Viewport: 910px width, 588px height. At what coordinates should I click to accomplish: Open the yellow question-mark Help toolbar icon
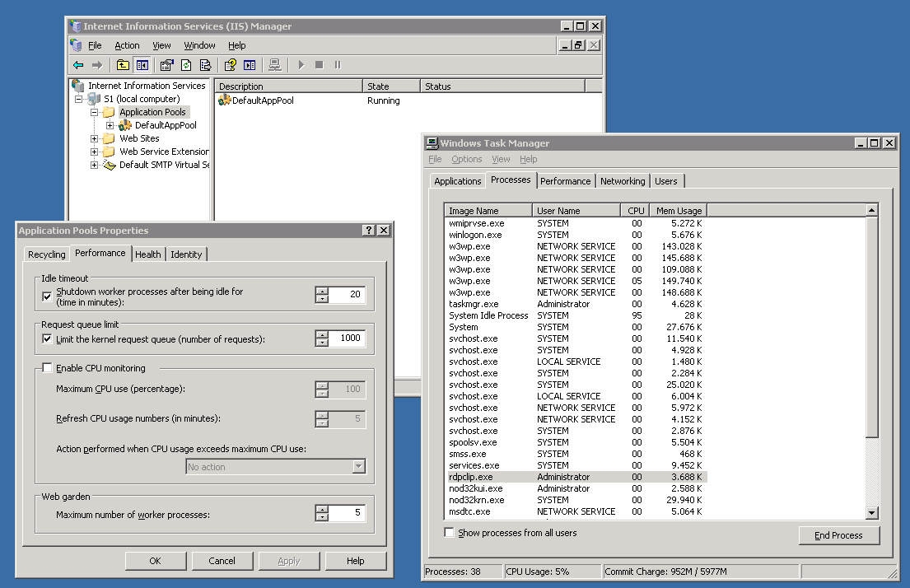(x=231, y=65)
